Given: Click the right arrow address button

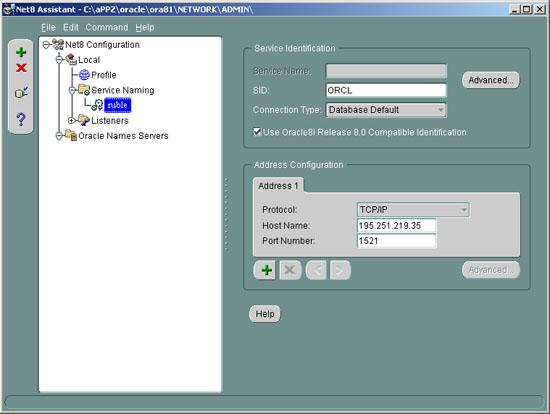Looking at the screenshot, I should [x=340, y=270].
